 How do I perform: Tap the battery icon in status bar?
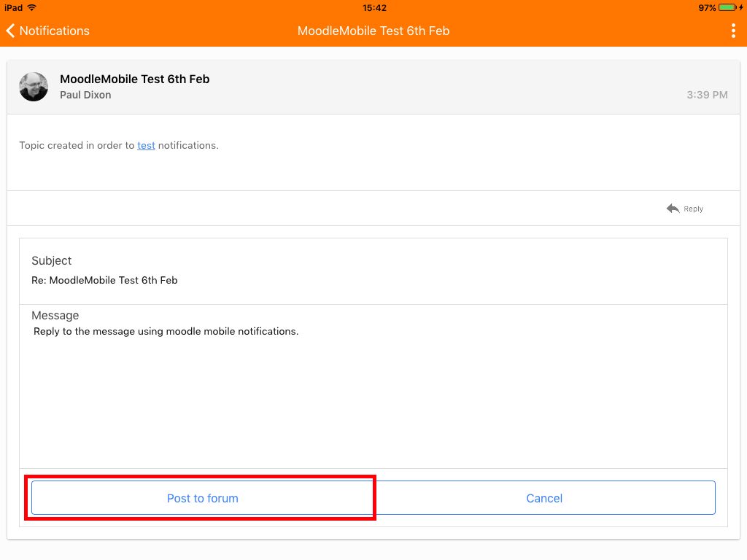tap(728, 7)
